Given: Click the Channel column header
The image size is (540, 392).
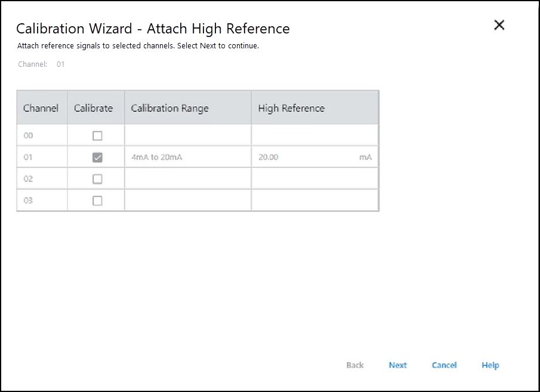Looking at the screenshot, I should pos(41,108).
